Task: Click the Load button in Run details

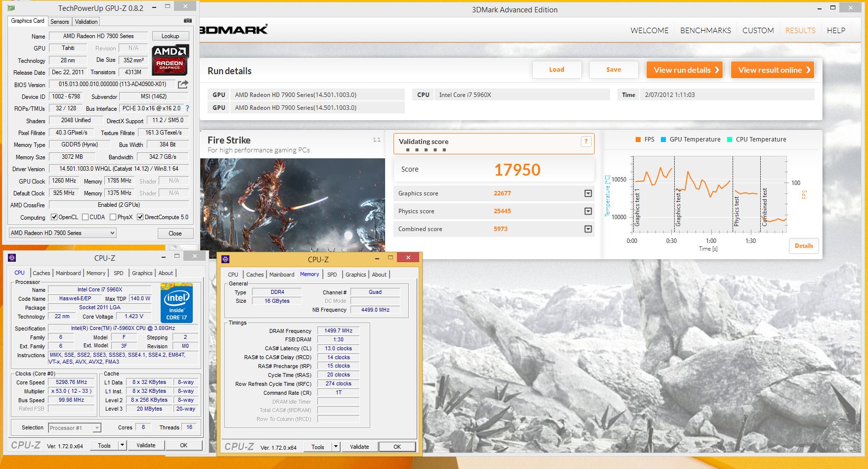Action: click(x=557, y=70)
